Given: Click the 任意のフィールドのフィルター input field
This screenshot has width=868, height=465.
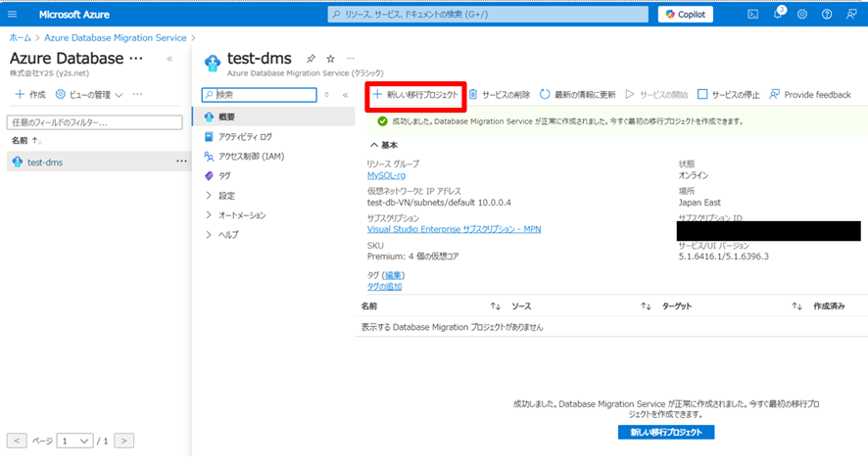Looking at the screenshot, I should (95, 122).
